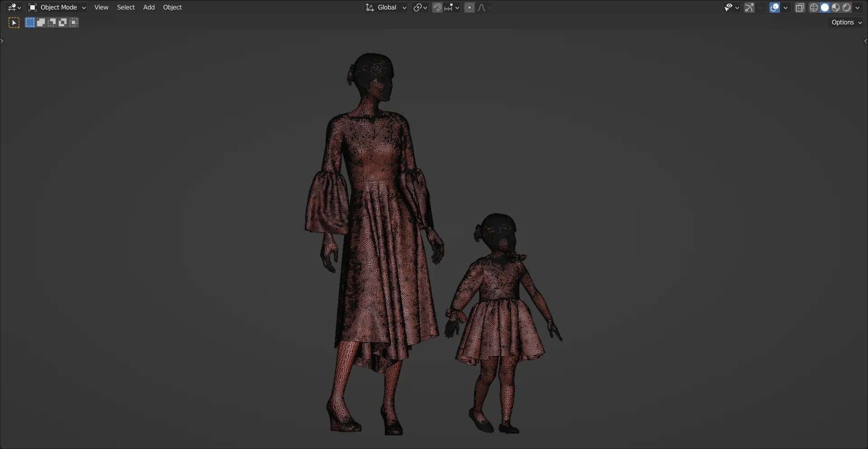This screenshot has height=449, width=868.
Task: Choose intersect selection mode
Action: coord(73,22)
